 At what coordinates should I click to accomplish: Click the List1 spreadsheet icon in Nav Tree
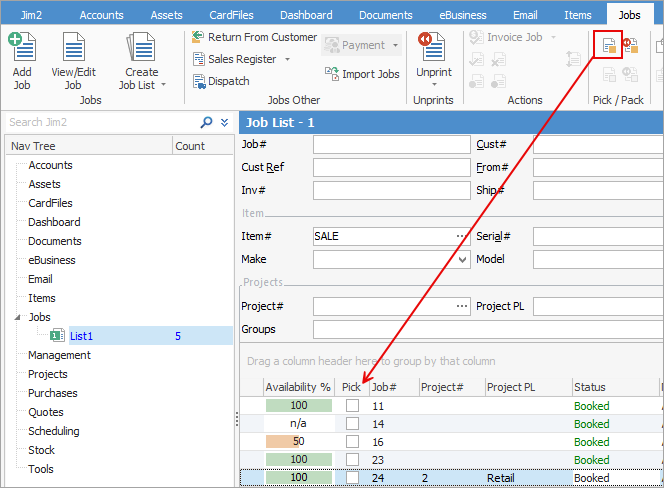(57, 336)
